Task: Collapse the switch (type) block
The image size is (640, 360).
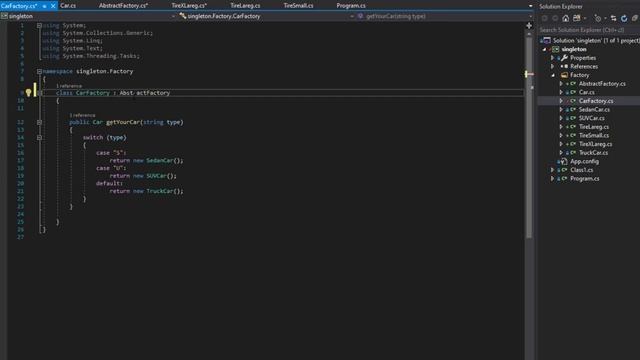Action: pos(39,138)
